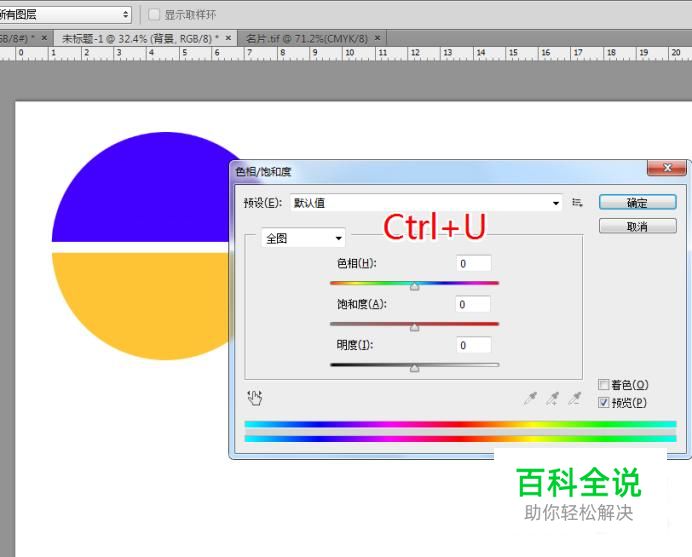692x557 pixels.
Task: Select the subtract-from-sample eyedropper
Action: [x=574, y=398]
